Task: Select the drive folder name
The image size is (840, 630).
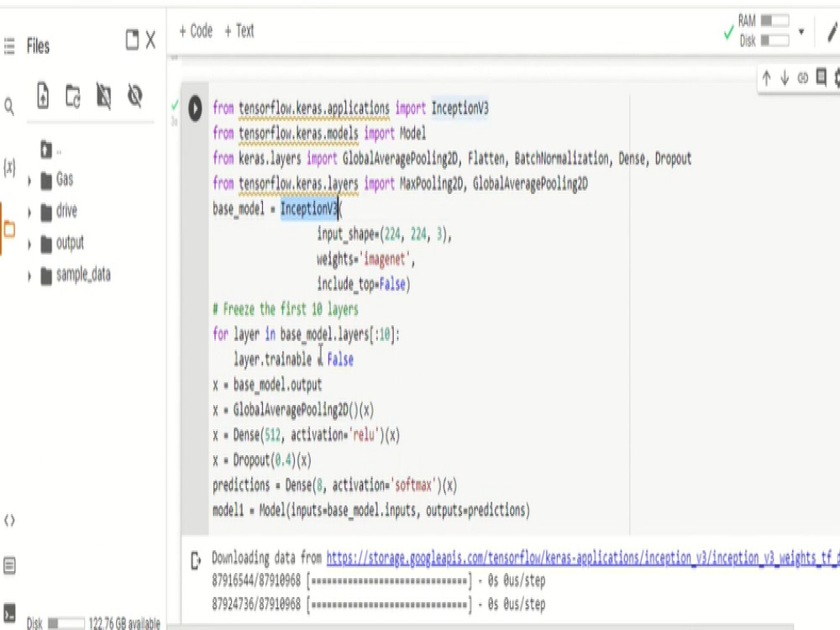Action: pyautogui.click(x=67, y=211)
